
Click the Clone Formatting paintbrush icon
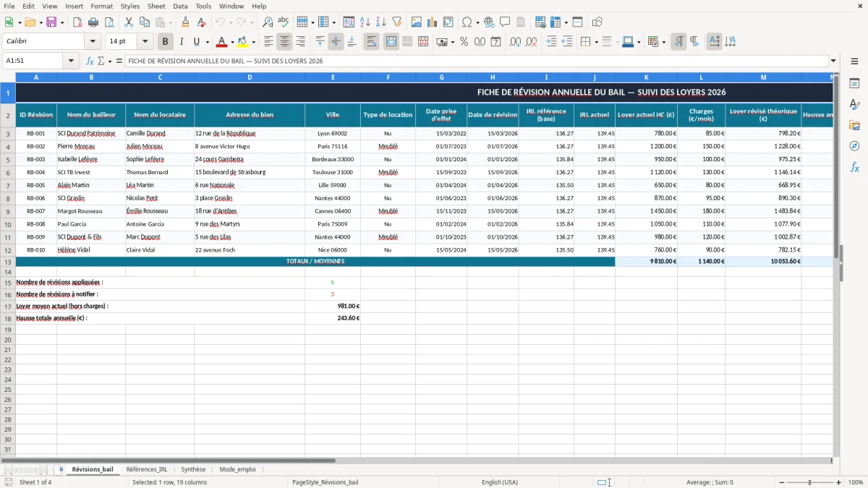click(185, 22)
